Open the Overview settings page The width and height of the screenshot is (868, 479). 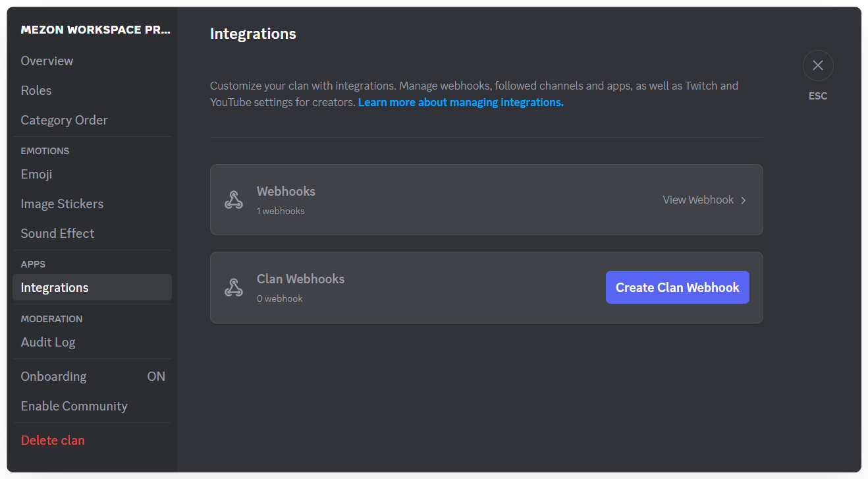(47, 61)
